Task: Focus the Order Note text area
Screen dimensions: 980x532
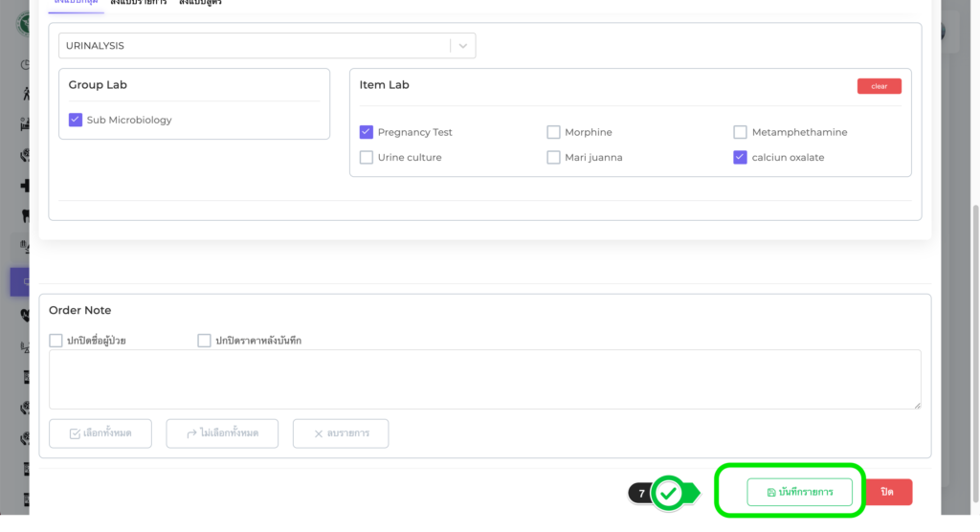Action: 484,379
